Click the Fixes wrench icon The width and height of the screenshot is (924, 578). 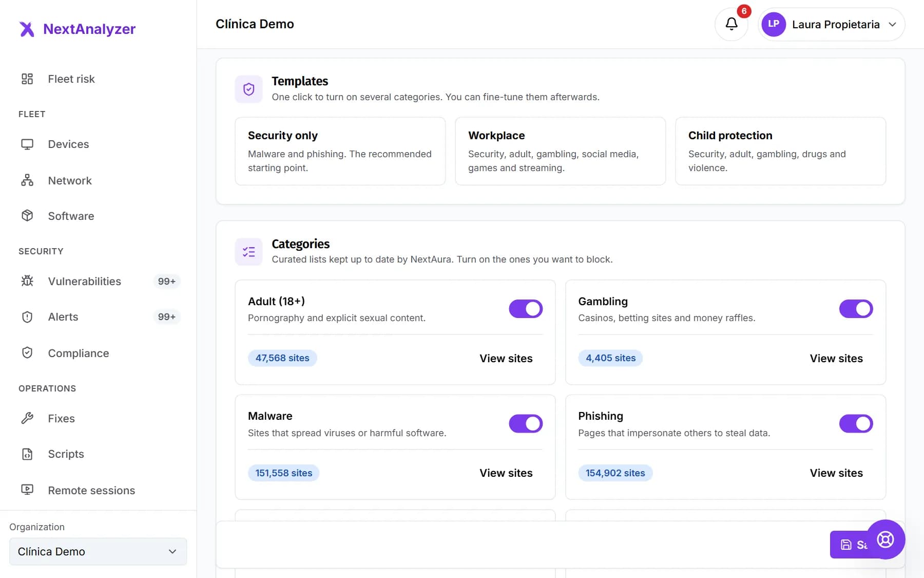point(27,418)
